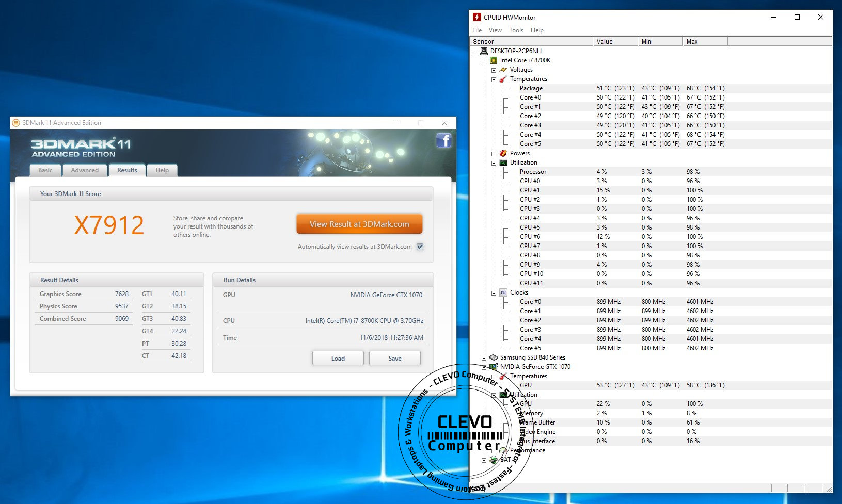
Task: Open the Help menu in HWMonitor
Action: (x=537, y=30)
